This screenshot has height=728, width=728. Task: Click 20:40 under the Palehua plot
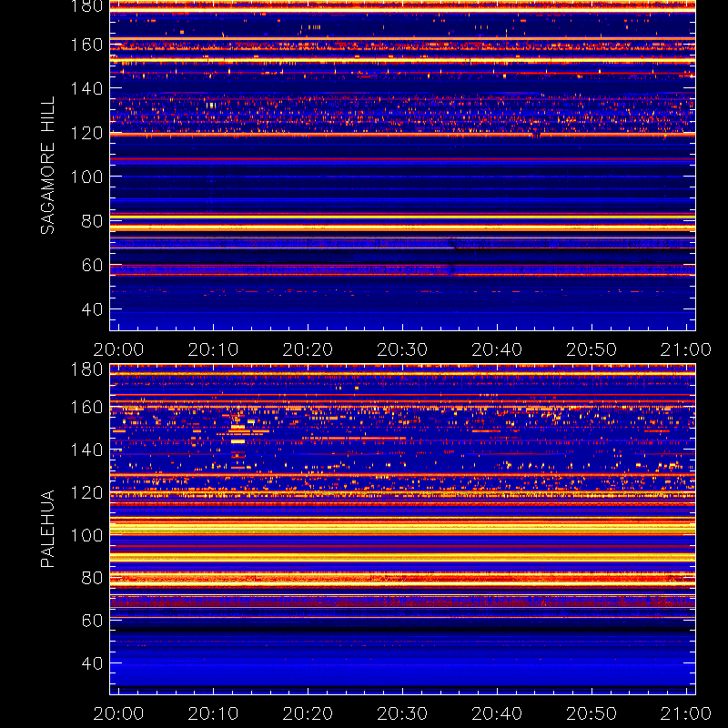[x=497, y=713]
